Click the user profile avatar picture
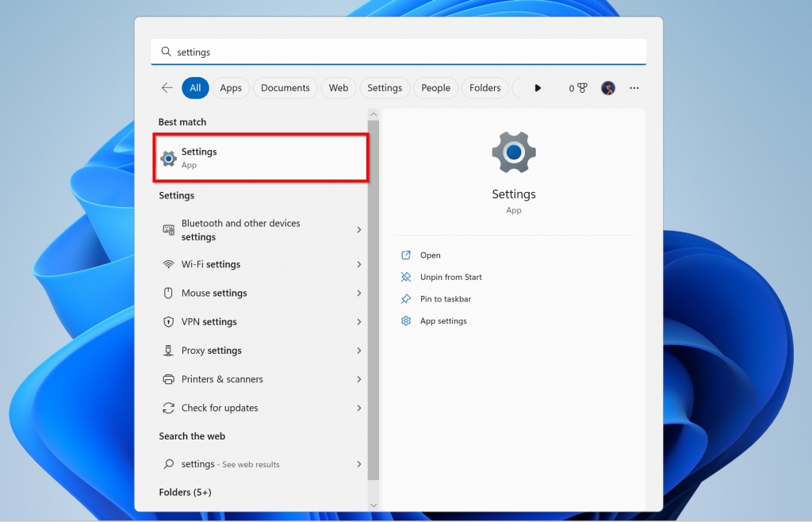This screenshot has width=812, height=522. coord(607,87)
